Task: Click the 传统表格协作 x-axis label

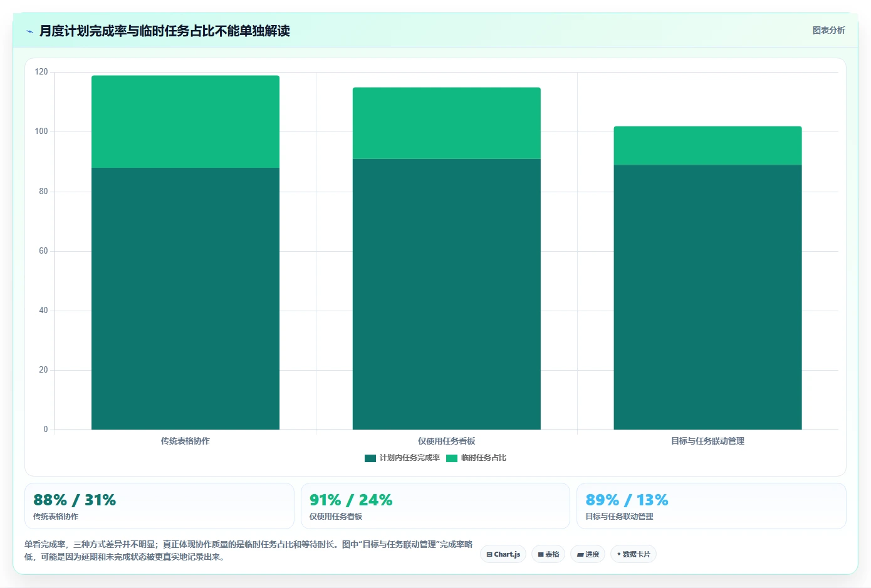Action: tap(185, 441)
